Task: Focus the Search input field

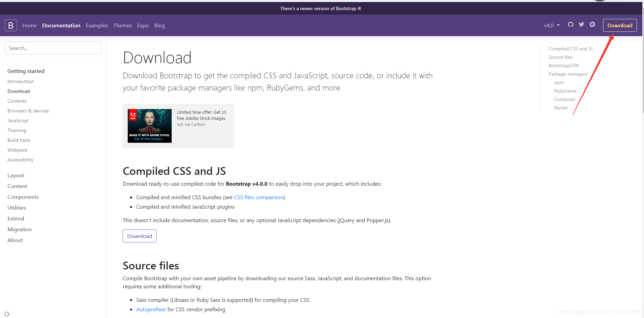Action: (53, 48)
